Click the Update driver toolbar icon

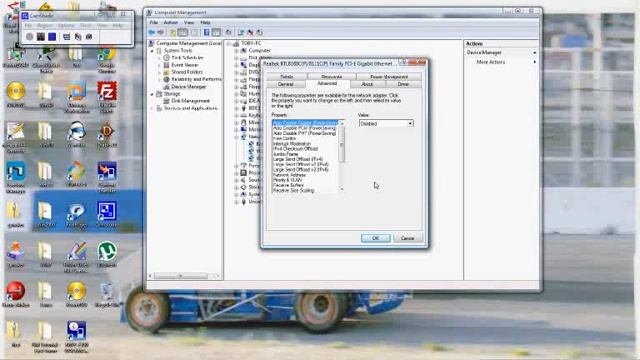tap(241, 32)
